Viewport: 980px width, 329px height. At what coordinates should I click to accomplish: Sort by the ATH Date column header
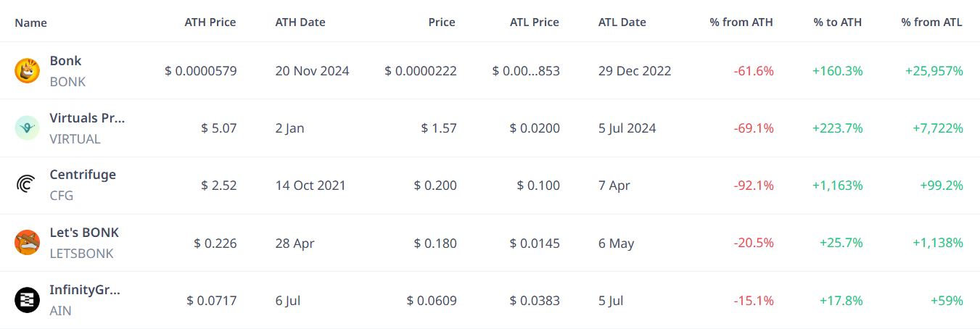tap(300, 22)
